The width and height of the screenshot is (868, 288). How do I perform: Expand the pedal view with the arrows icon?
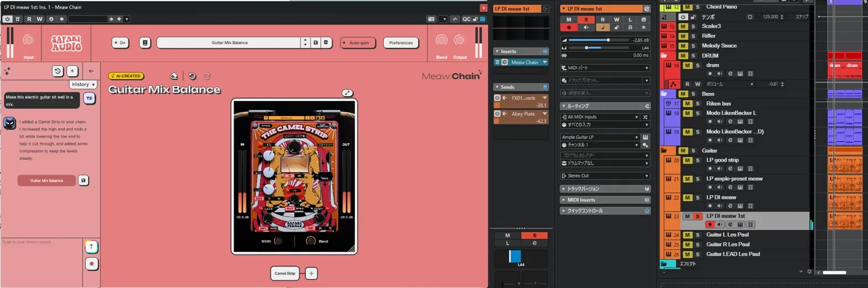347,93
